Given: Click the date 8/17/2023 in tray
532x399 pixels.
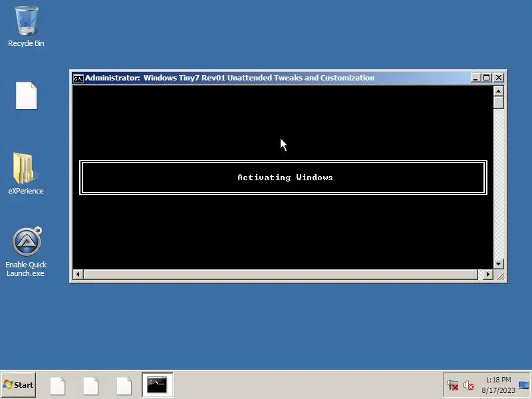Looking at the screenshot, I should pyautogui.click(x=498, y=390).
